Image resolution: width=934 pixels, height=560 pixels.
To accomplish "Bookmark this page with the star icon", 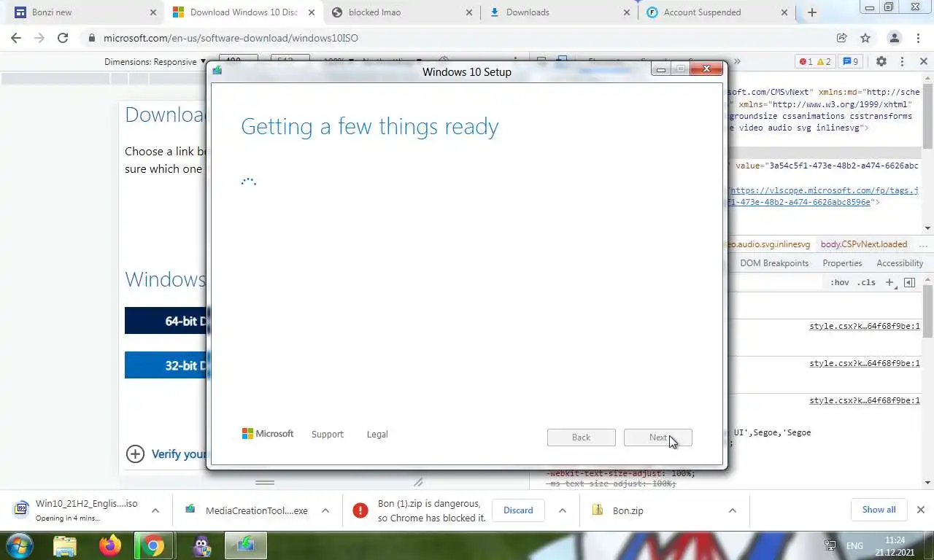I will (x=865, y=38).
